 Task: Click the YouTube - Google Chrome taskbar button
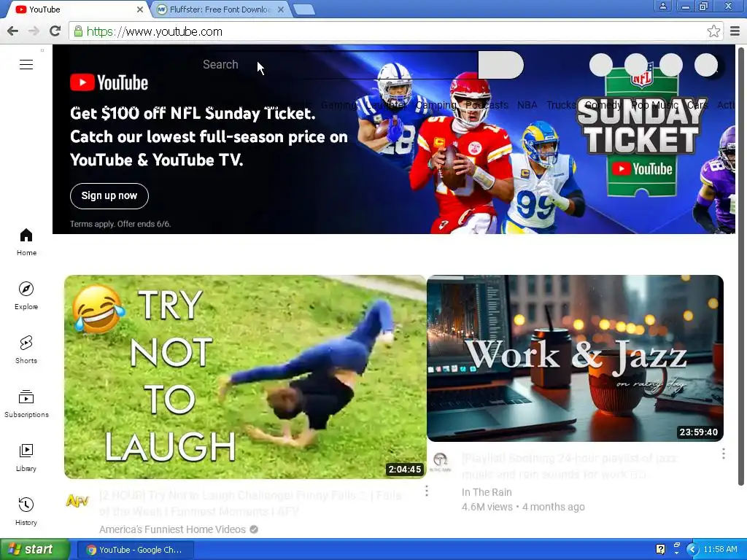[134, 550]
